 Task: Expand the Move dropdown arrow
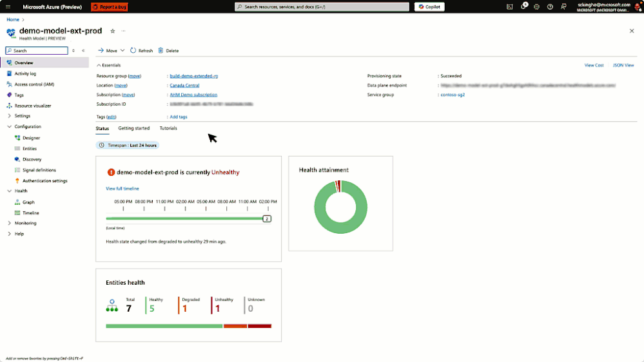coord(122,50)
